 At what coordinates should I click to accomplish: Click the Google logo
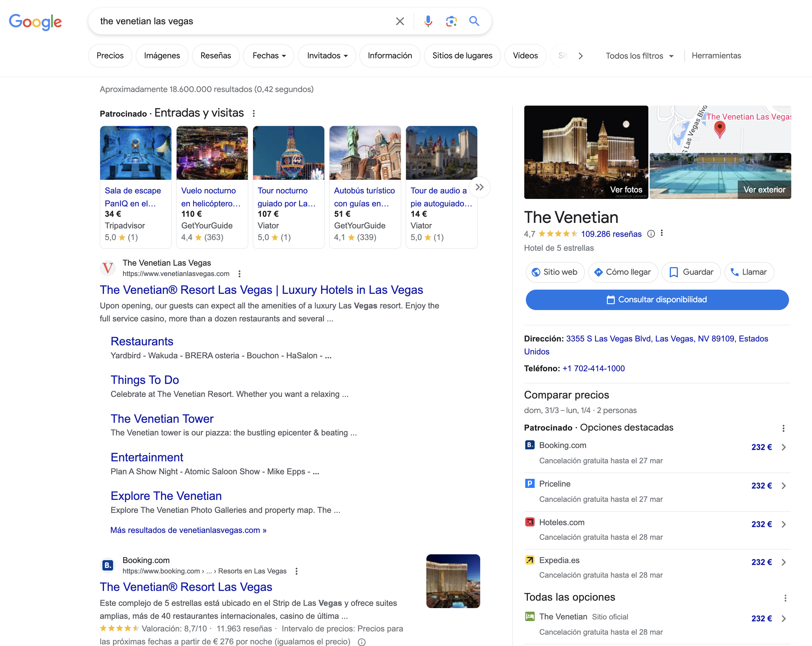coord(35,22)
